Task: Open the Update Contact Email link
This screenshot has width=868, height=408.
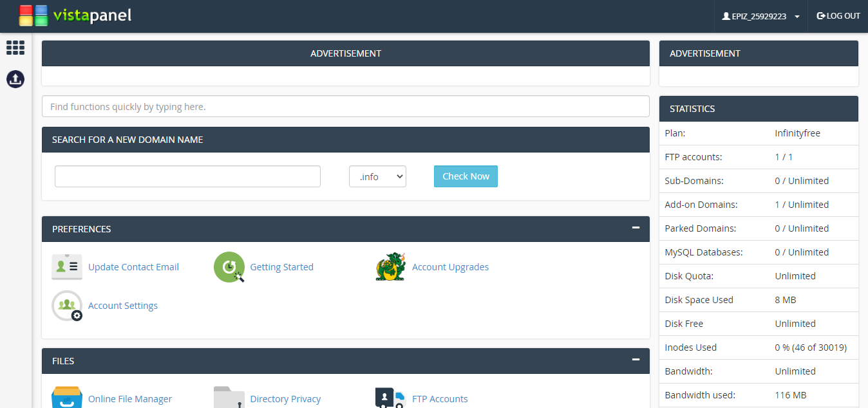Action: (133, 267)
